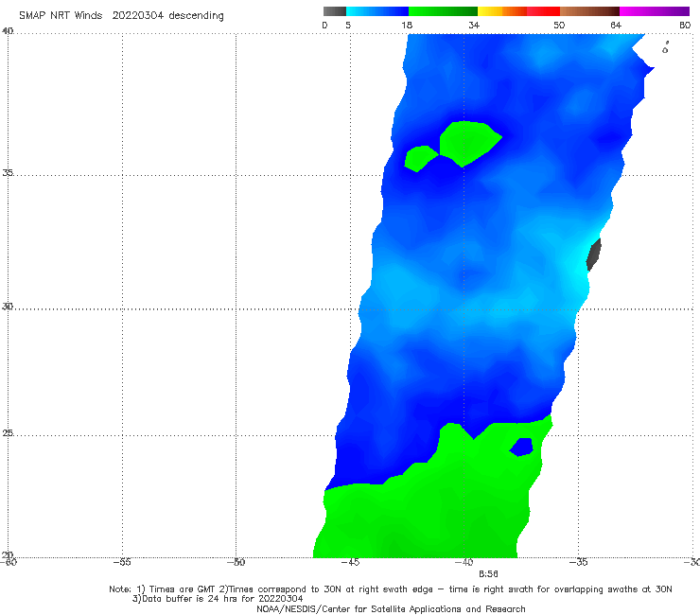Click the '8:56' swath time label

[488, 574]
